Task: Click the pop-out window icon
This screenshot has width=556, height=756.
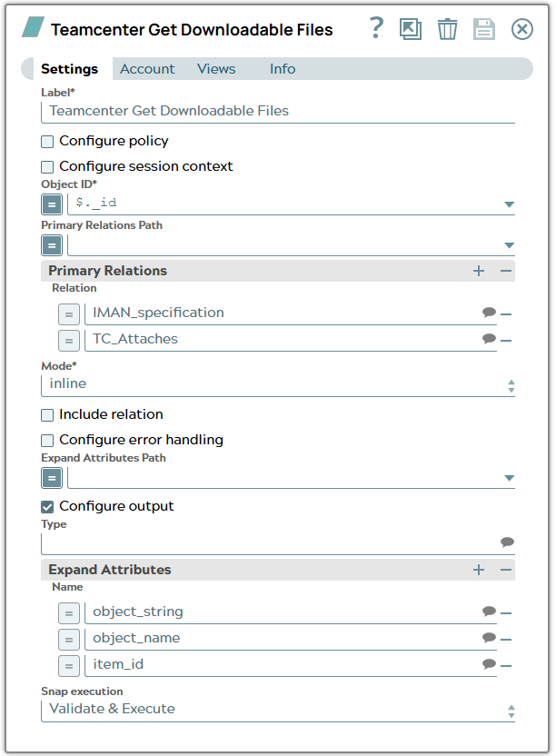Action: pyautogui.click(x=411, y=29)
